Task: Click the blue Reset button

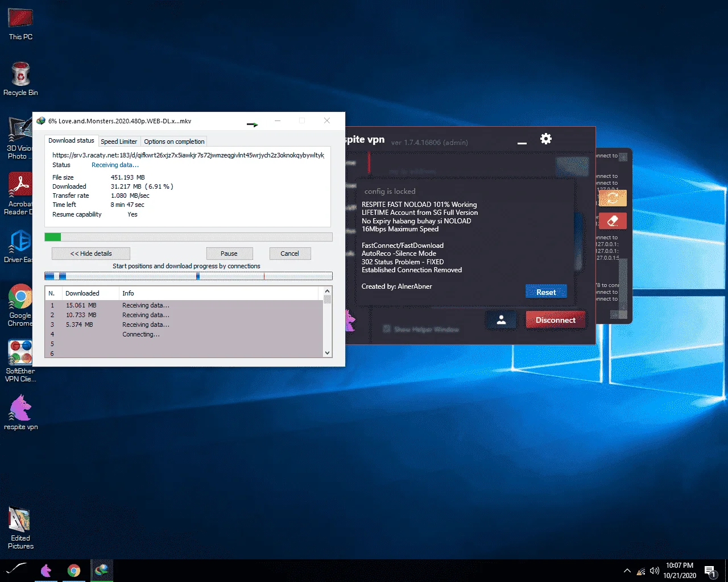Action: (x=546, y=292)
